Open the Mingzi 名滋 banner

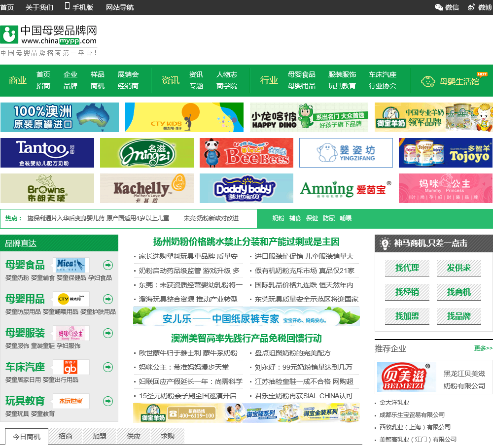click(x=147, y=153)
